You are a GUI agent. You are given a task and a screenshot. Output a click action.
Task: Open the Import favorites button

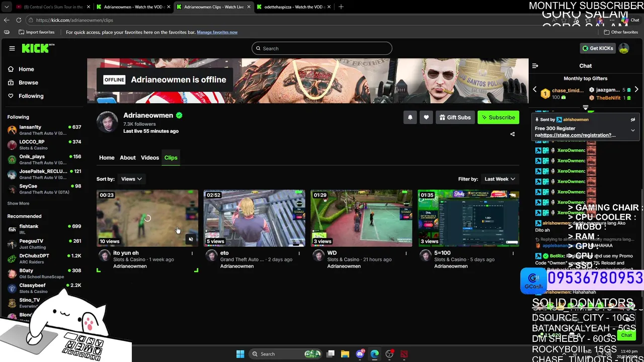point(36,32)
